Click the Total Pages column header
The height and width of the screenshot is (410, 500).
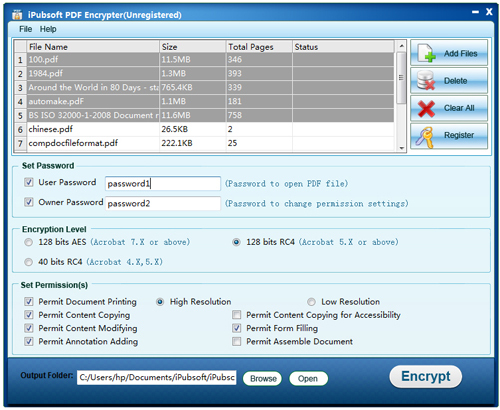[x=259, y=47]
